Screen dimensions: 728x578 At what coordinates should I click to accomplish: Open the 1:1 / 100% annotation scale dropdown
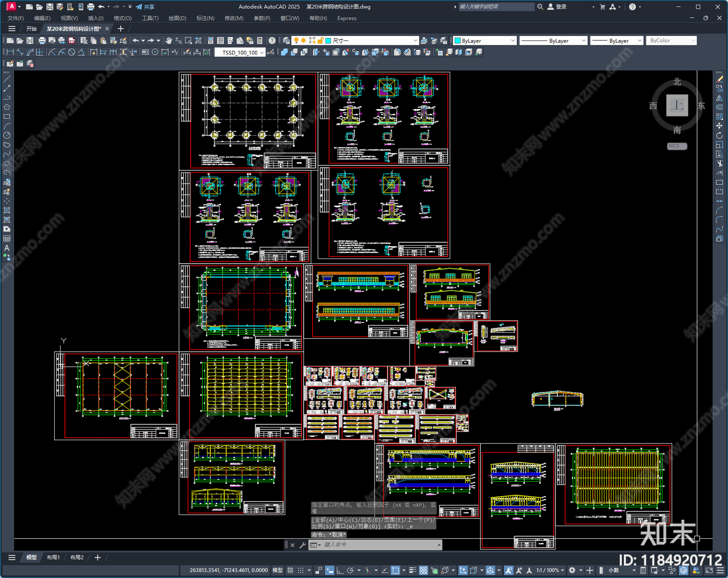pos(550,570)
